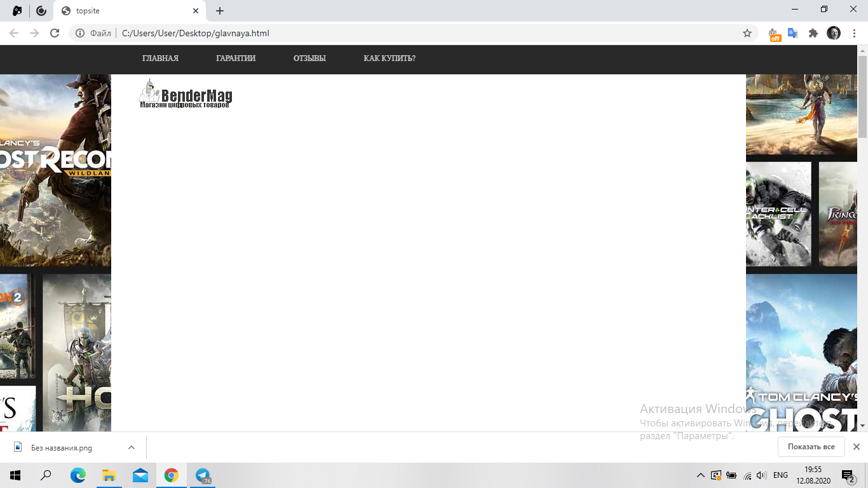This screenshot has height=488, width=868.
Task: Click the scrollbar down arrow
Action: point(862,425)
